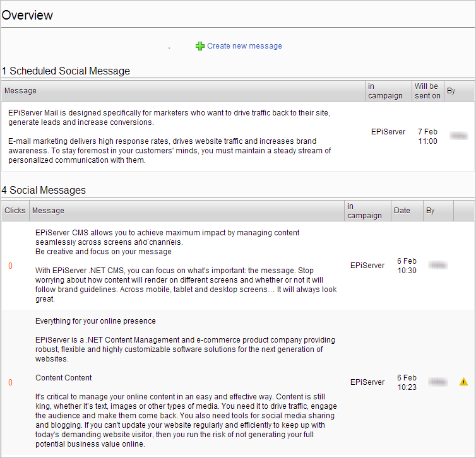Open the Create new message link
The height and width of the screenshot is (458, 476).
[244, 46]
